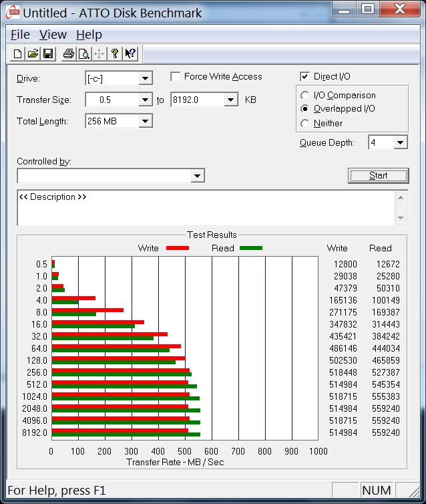Click the context help pointer icon
Viewport: 426px width, 504px height.
(130, 53)
